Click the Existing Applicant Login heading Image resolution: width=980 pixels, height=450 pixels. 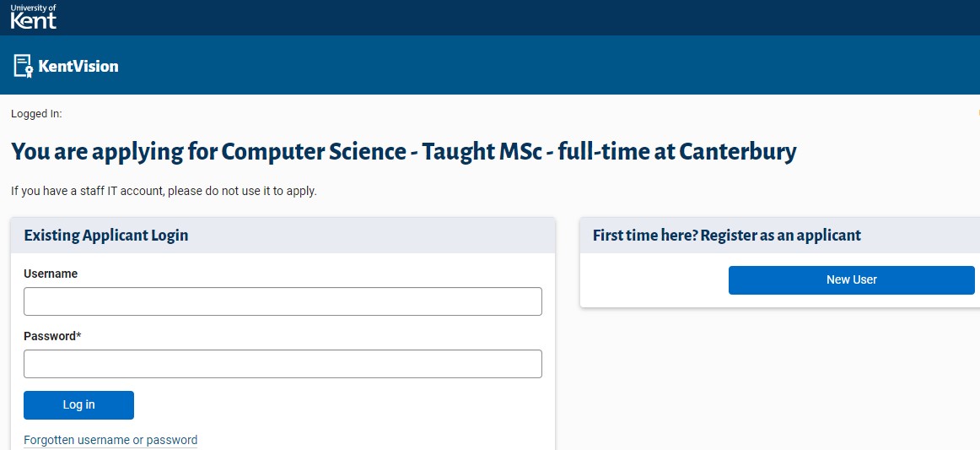tap(106, 236)
